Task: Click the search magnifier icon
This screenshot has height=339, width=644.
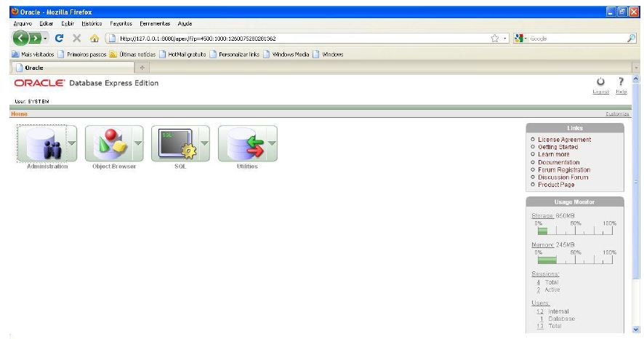Action: [631, 39]
